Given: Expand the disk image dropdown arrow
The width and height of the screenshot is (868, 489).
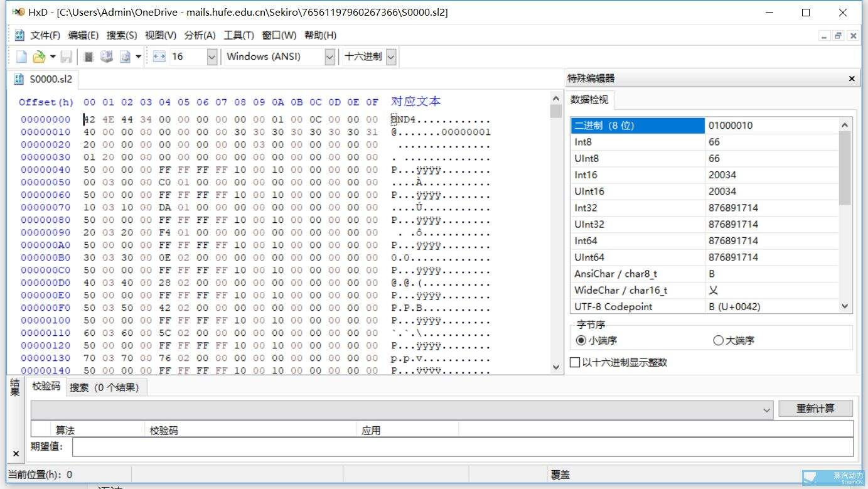Looking at the screenshot, I should point(138,56).
